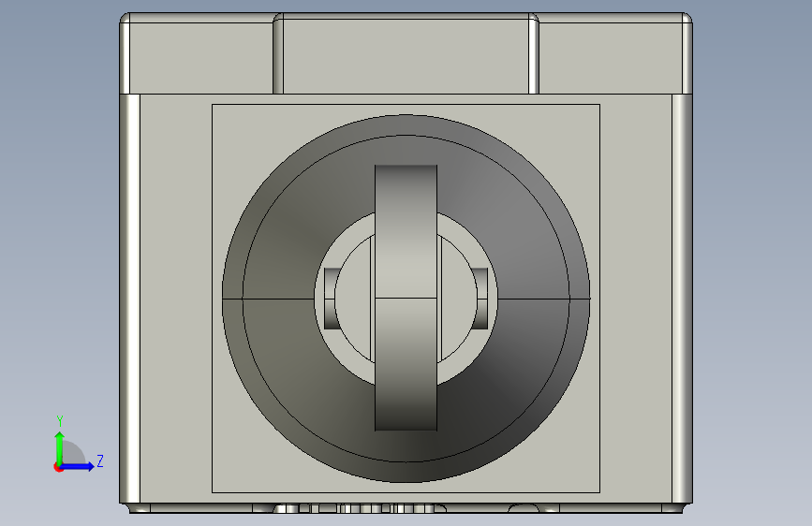The image size is (812, 526).
Task: Click the red X axis dot at triad origin
Action: click(x=58, y=467)
